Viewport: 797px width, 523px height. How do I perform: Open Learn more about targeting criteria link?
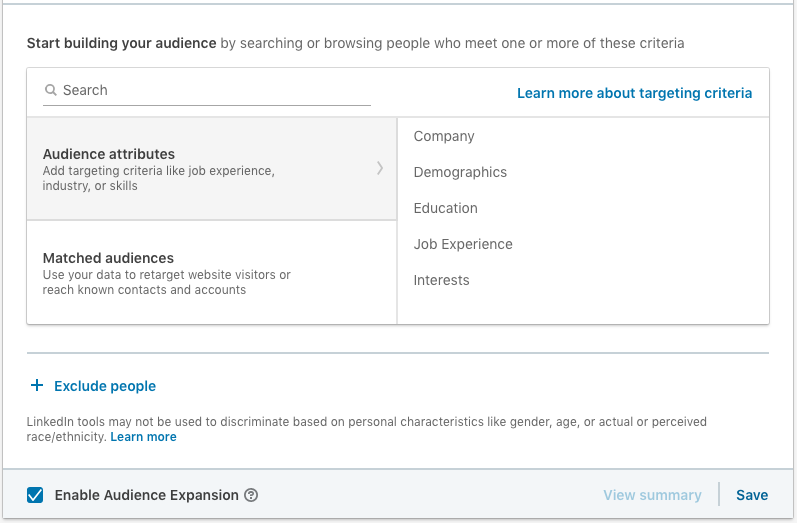pos(634,93)
